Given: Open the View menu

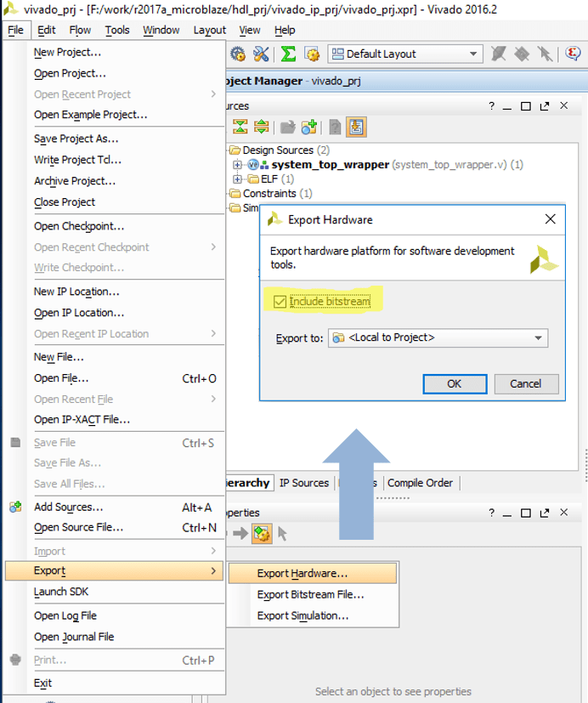Looking at the screenshot, I should [250, 30].
